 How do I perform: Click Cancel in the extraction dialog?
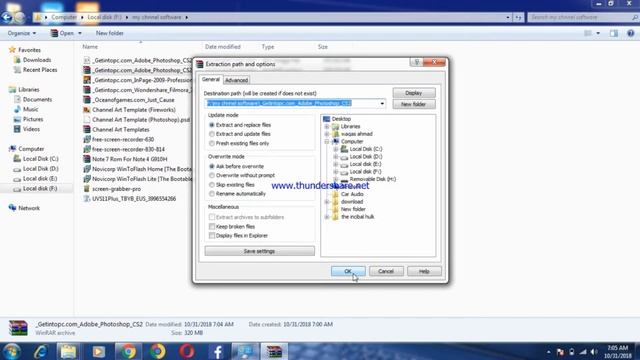point(386,271)
